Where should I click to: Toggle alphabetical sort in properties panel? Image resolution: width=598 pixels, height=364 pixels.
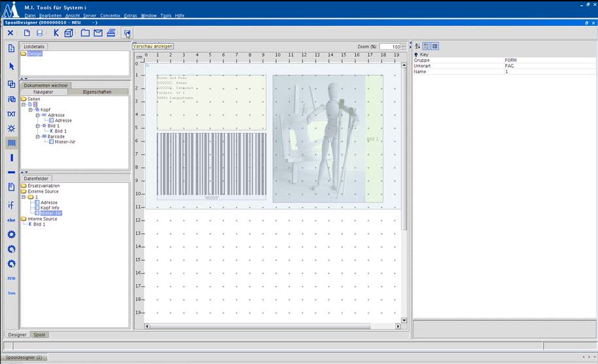417,46
